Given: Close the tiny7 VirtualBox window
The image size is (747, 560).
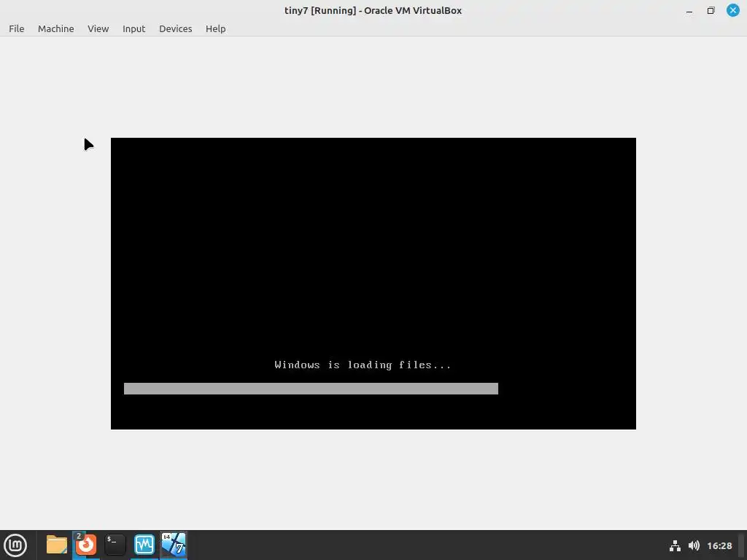Looking at the screenshot, I should 732,10.
